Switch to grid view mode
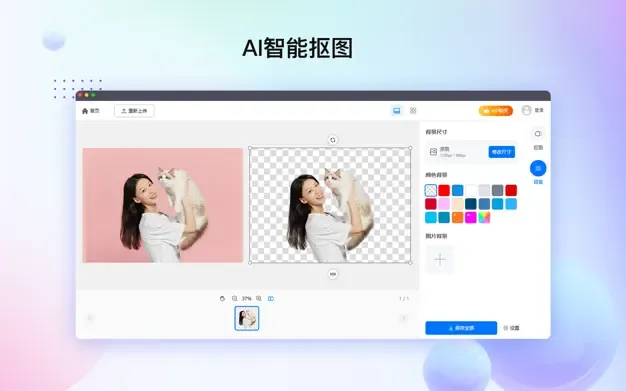 click(413, 111)
